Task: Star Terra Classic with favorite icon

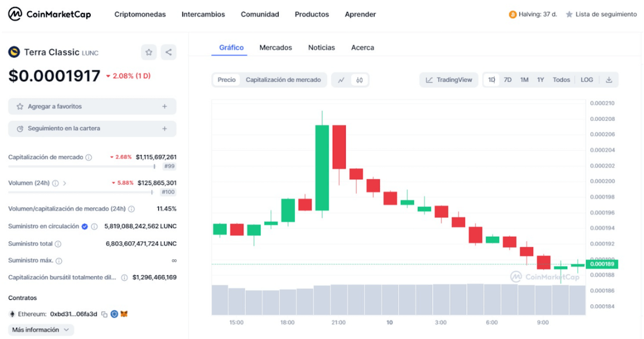Action: pyautogui.click(x=149, y=52)
